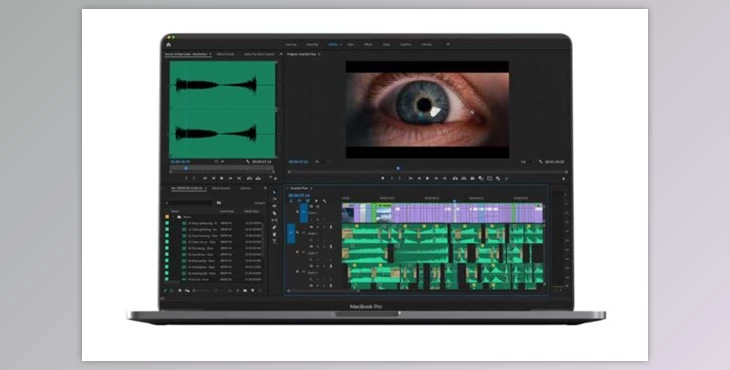Click Insert in the Source monitor
Image resolution: width=730 pixels, height=370 pixels.
coord(249,178)
